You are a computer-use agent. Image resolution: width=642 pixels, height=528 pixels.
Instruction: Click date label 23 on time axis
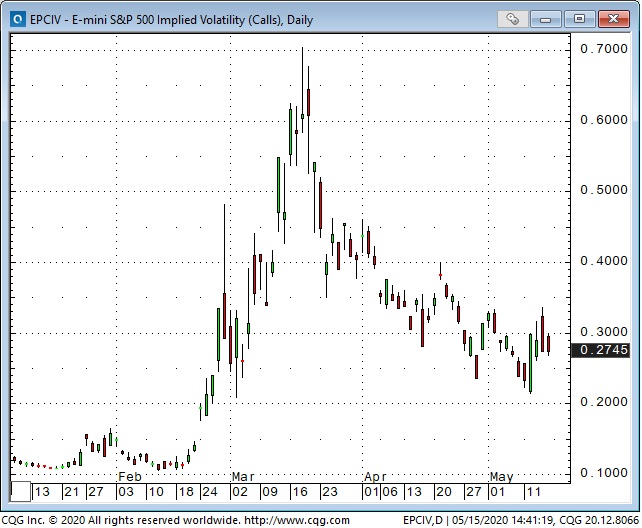[330, 492]
